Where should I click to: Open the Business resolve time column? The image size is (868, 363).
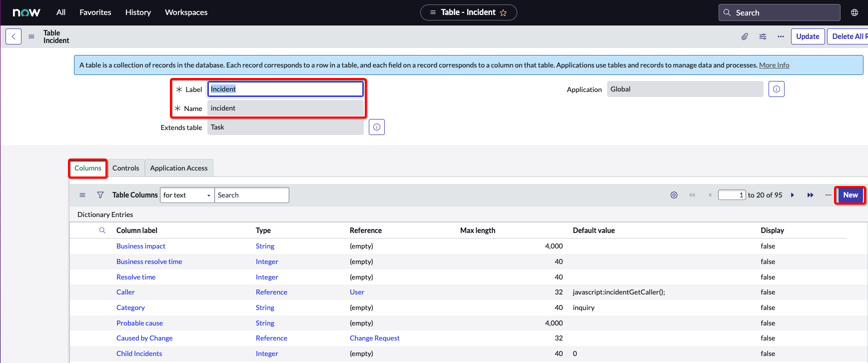click(149, 261)
